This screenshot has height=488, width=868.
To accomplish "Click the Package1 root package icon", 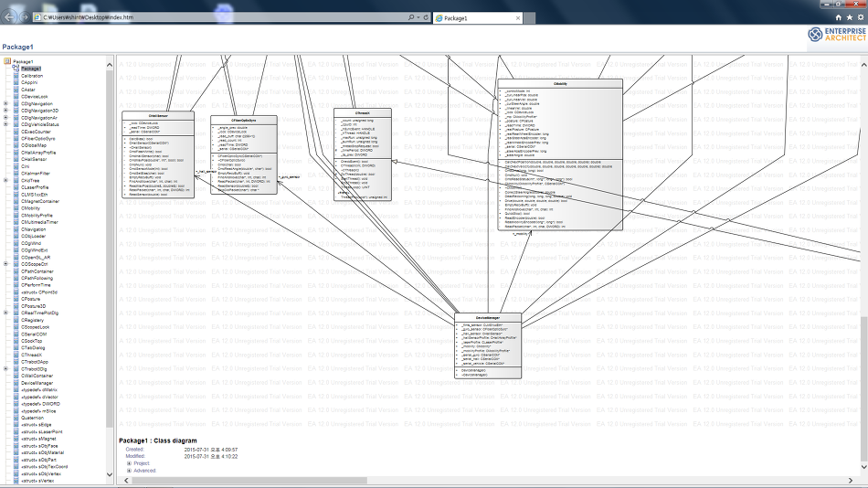I will click(x=7, y=61).
